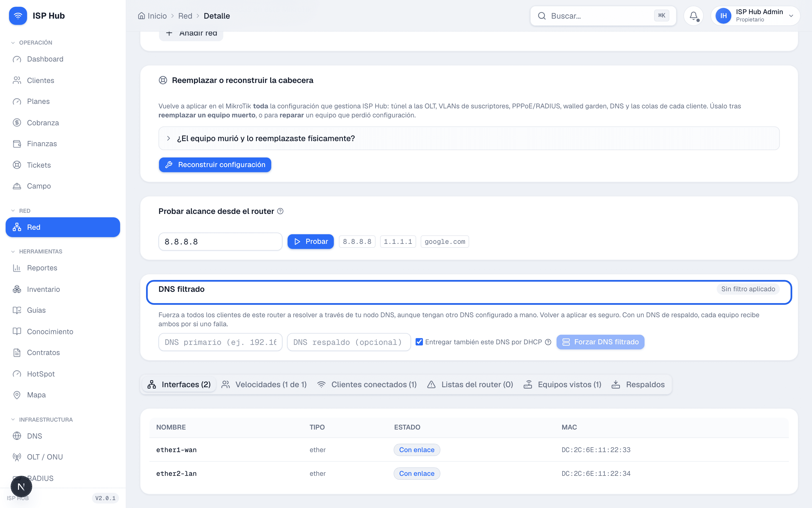Select the 1.1.1.1 preset chip

pos(398,242)
